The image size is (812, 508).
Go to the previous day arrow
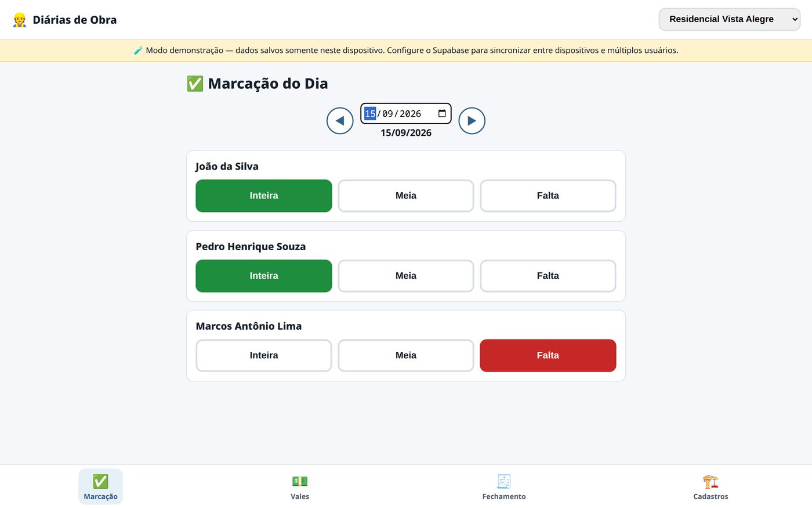coord(340,121)
